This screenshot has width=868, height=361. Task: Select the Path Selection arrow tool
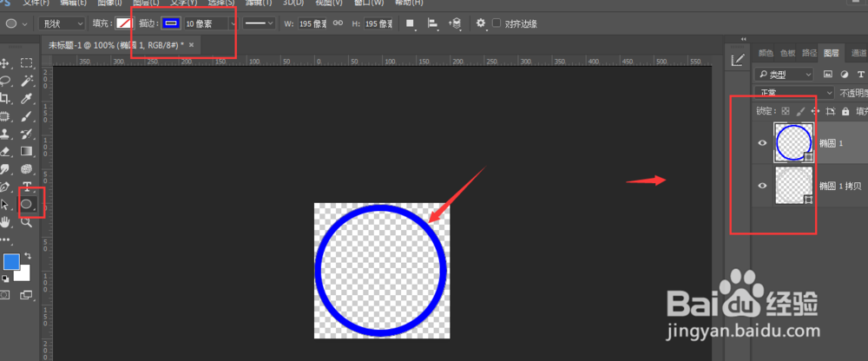(x=5, y=205)
